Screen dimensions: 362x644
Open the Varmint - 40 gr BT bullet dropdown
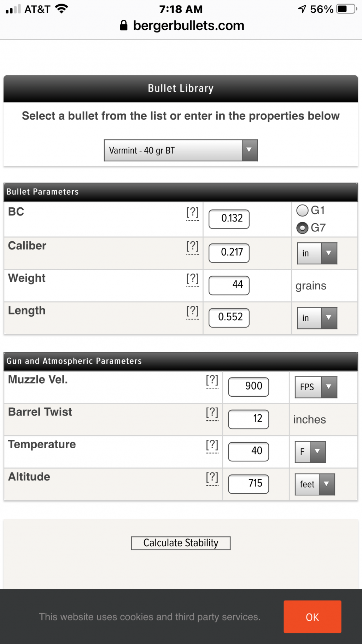tap(181, 150)
